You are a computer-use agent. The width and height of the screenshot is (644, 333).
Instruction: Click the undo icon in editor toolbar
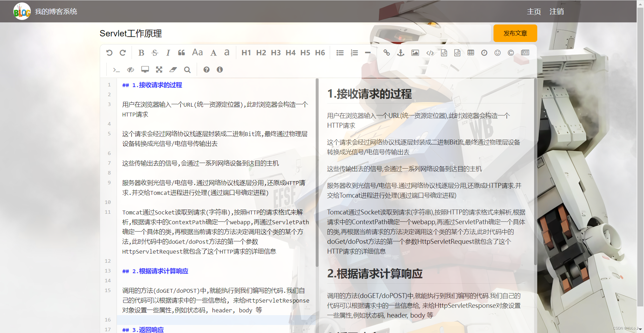point(109,53)
